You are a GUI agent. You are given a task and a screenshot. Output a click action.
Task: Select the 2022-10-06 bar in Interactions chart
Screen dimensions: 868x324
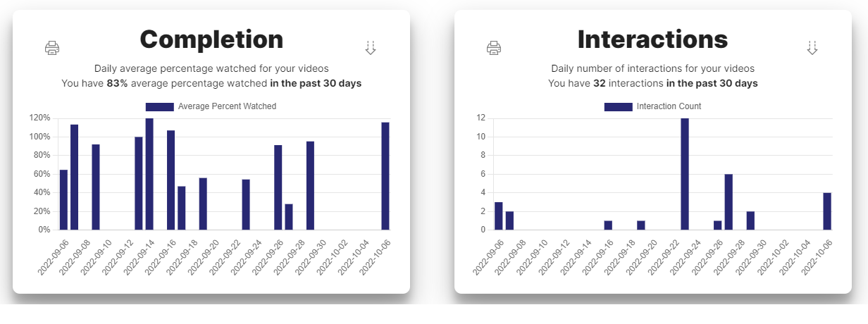(827, 211)
